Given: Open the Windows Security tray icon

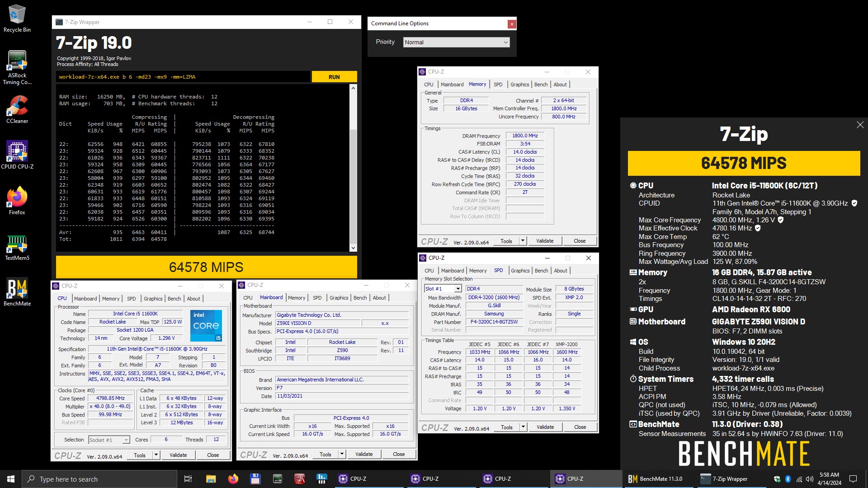Looking at the screenshot, I should pyautogui.click(x=777, y=479).
